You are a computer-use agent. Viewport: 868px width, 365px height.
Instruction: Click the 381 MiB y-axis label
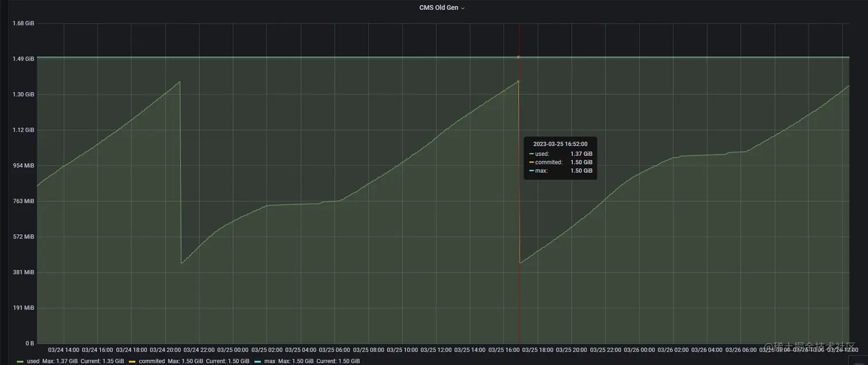[24, 273]
